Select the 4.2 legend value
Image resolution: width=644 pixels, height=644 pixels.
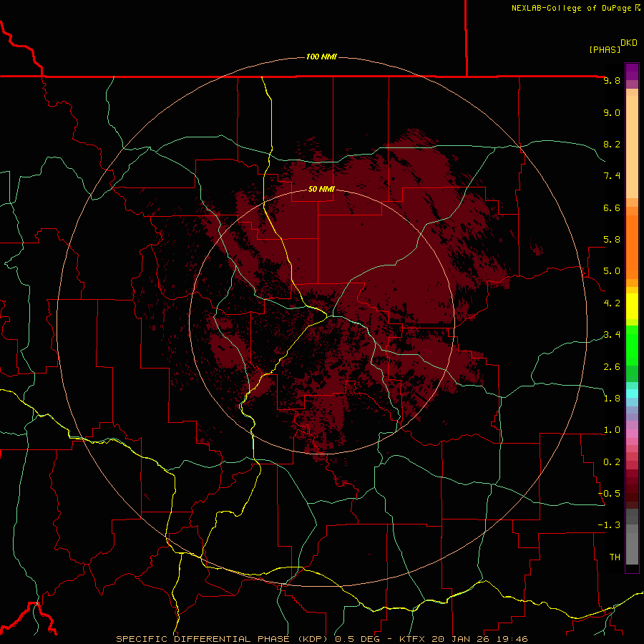pyautogui.click(x=612, y=303)
